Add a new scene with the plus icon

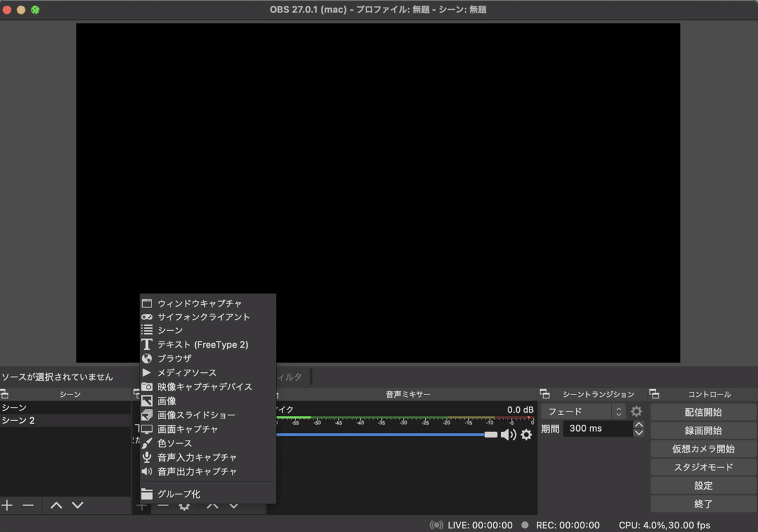tap(7, 505)
